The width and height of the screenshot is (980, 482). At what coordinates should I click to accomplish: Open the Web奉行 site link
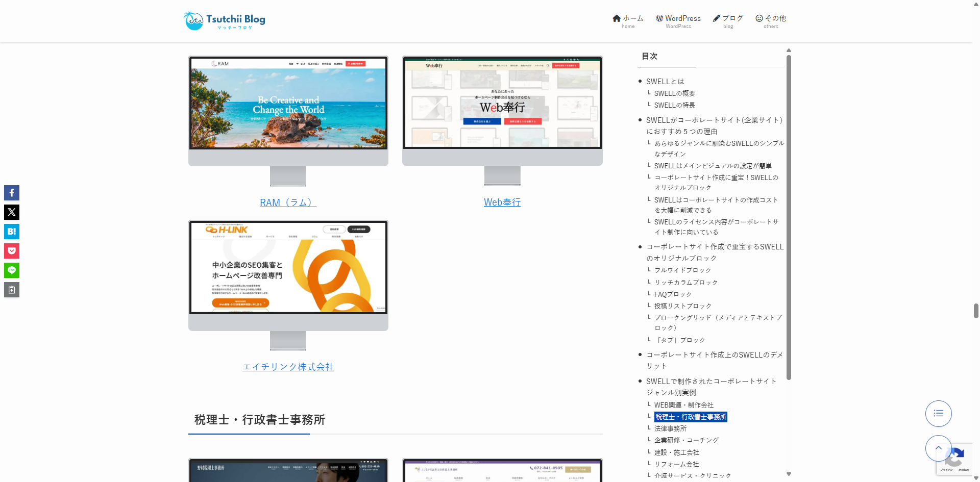502,202
